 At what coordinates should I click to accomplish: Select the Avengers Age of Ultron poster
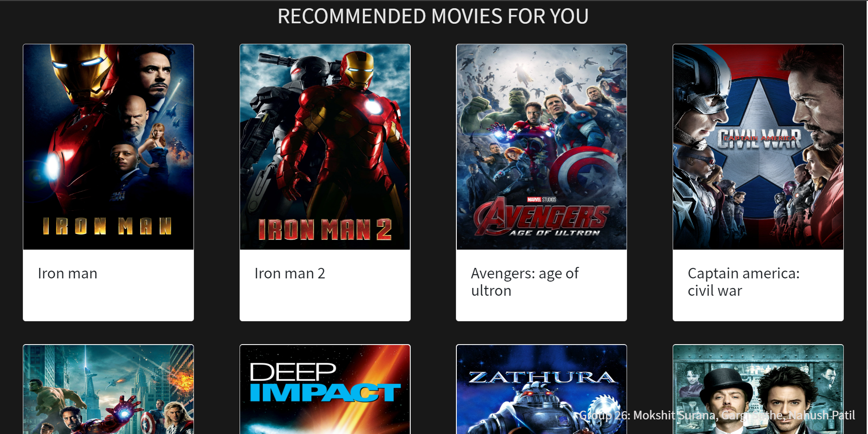[x=541, y=147]
